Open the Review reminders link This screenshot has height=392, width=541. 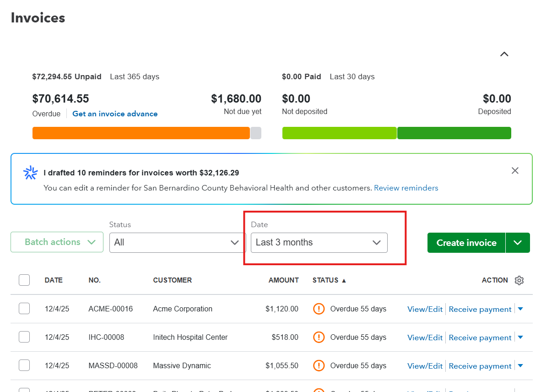(x=406, y=188)
